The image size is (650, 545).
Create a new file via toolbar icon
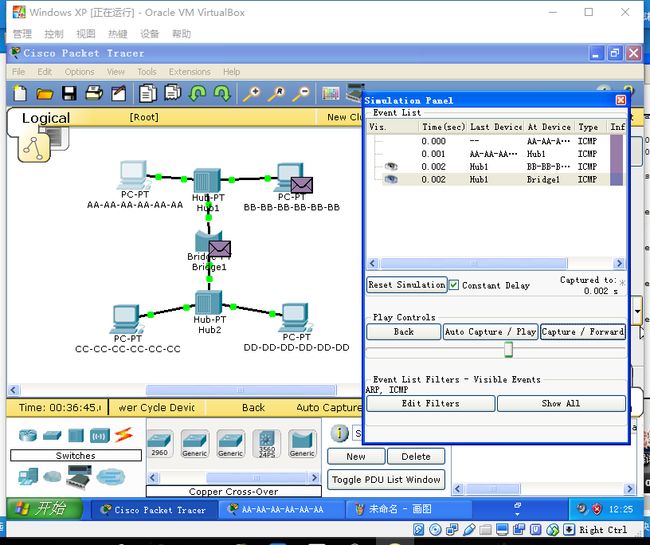pyautogui.click(x=20, y=93)
